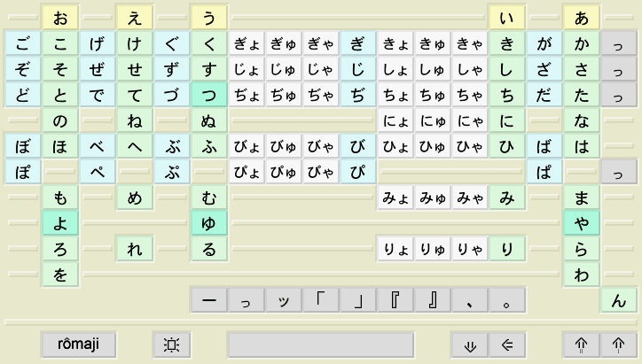
Task: Tap the しゅ combination key
Action: point(433,69)
